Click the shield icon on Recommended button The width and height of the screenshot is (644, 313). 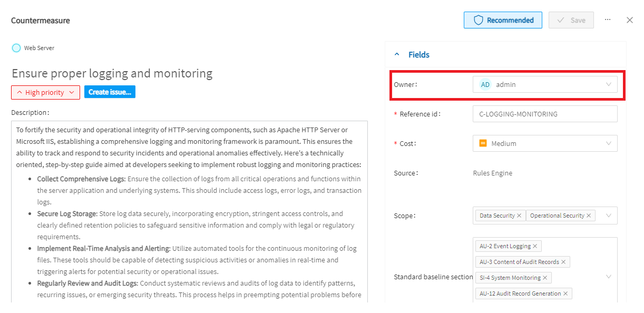(479, 20)
